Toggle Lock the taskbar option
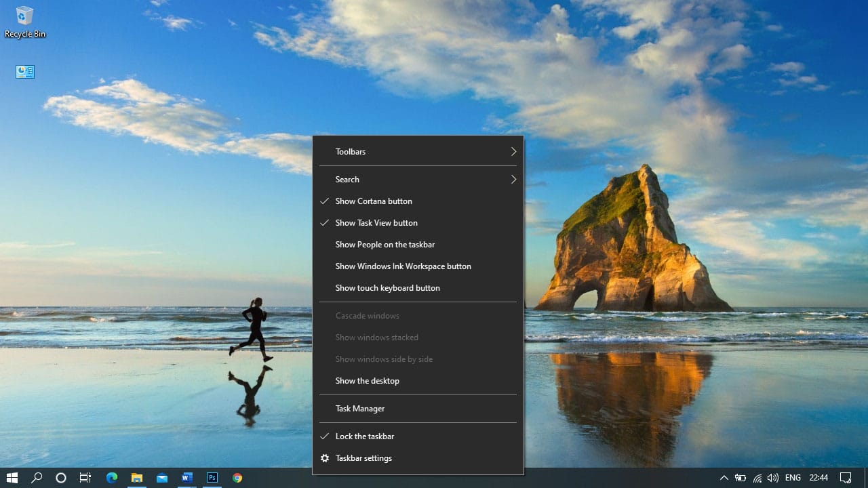 [365, 436]
